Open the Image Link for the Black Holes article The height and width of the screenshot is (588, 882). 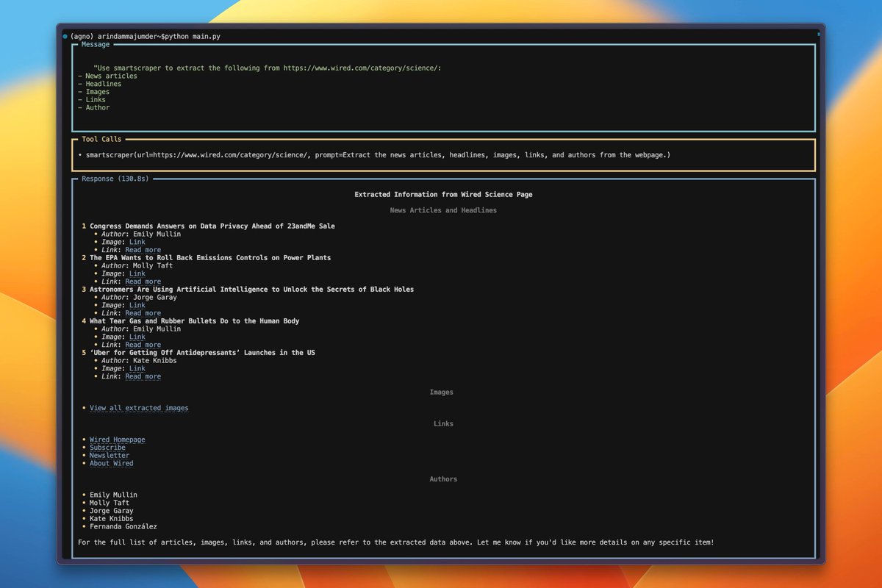[x=137, y=305]
